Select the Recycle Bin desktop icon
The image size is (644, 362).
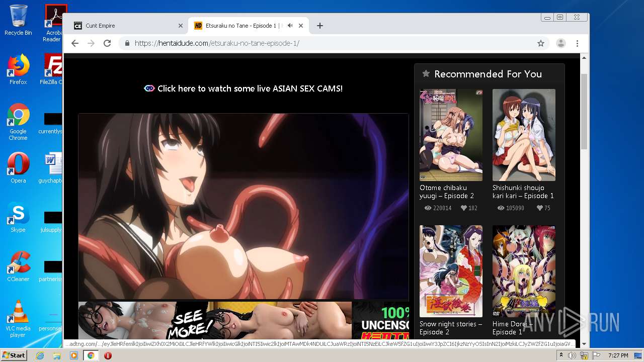click(18, 21)
